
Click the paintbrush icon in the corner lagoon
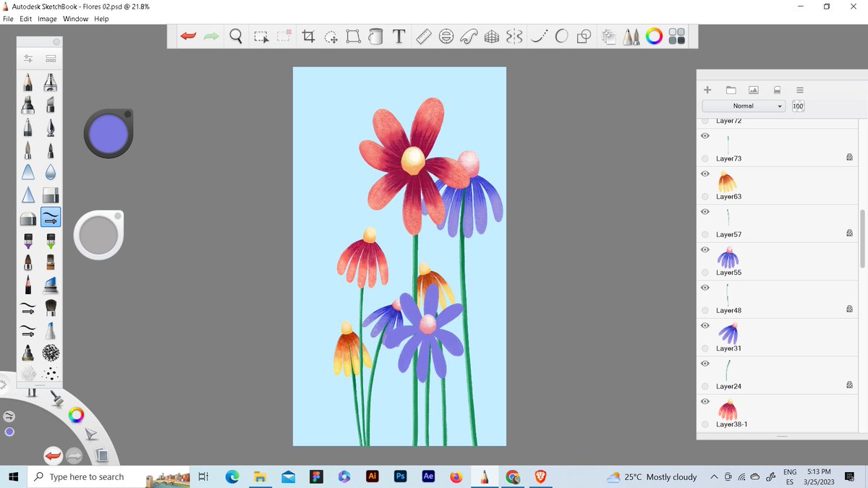click(x=56, y=398)
